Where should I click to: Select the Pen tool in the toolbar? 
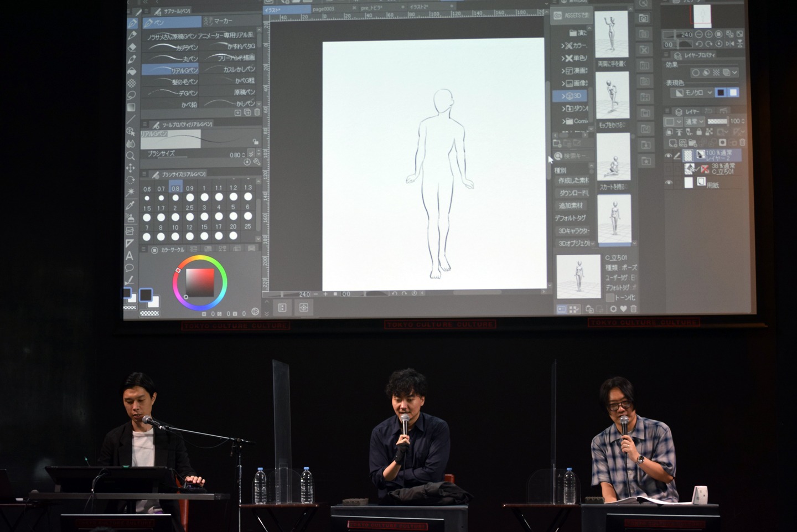[x=132, y=23]
